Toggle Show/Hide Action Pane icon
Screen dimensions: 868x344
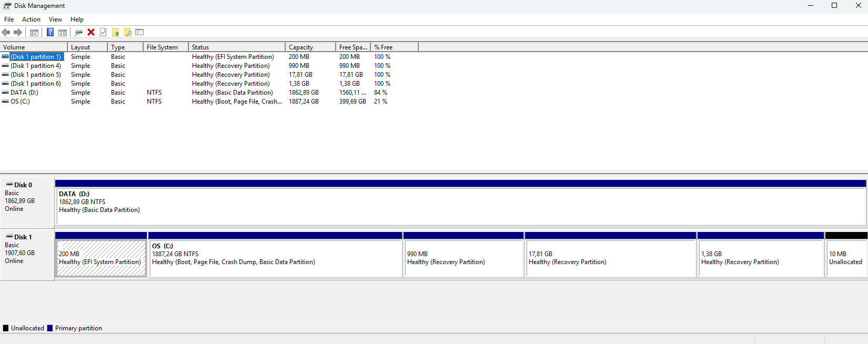click(63, 33)
